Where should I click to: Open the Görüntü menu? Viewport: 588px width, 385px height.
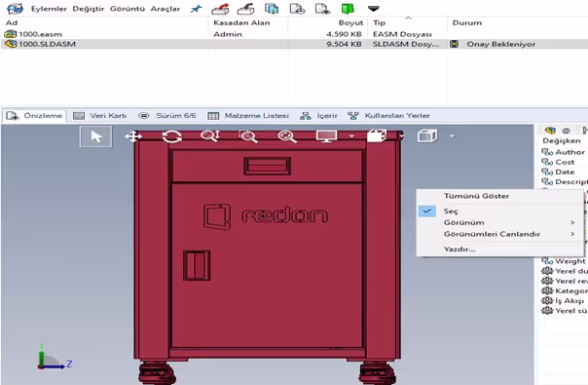(128, 9)
